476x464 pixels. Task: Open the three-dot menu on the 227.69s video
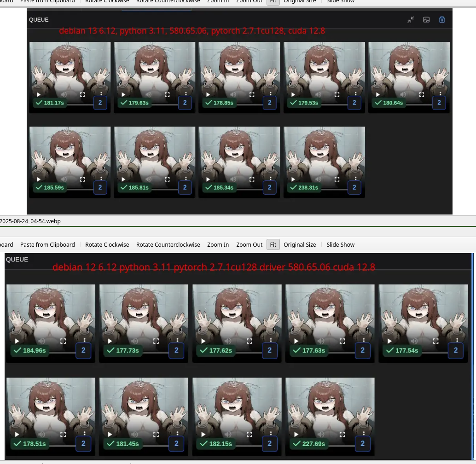tap(364, 434)
